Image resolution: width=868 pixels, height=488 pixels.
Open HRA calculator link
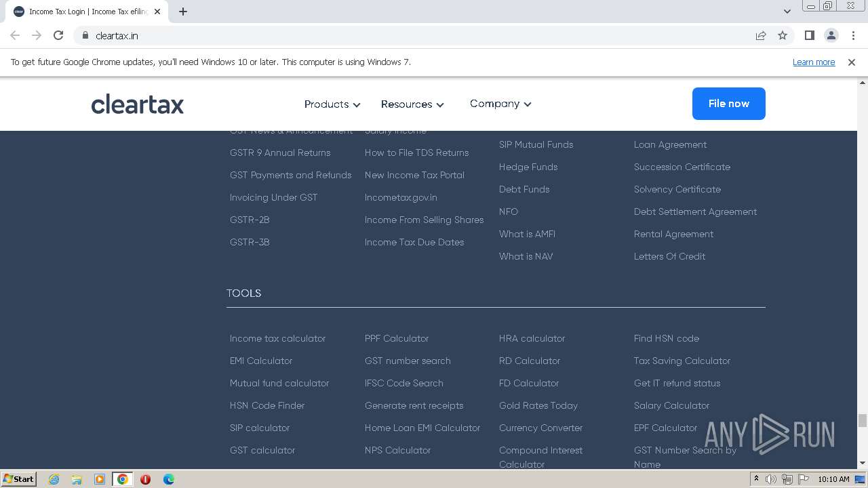pos(532,338)
